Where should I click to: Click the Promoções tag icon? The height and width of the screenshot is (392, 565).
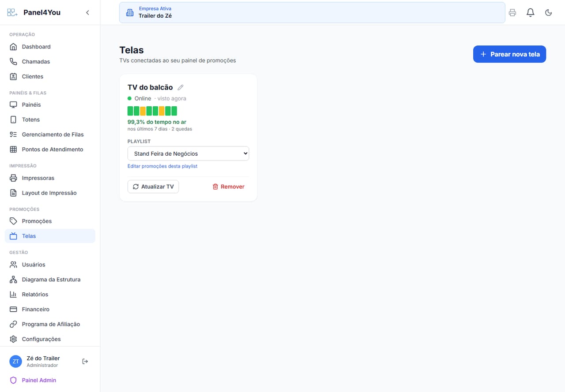pyautogui.click(x=13, y=221)
